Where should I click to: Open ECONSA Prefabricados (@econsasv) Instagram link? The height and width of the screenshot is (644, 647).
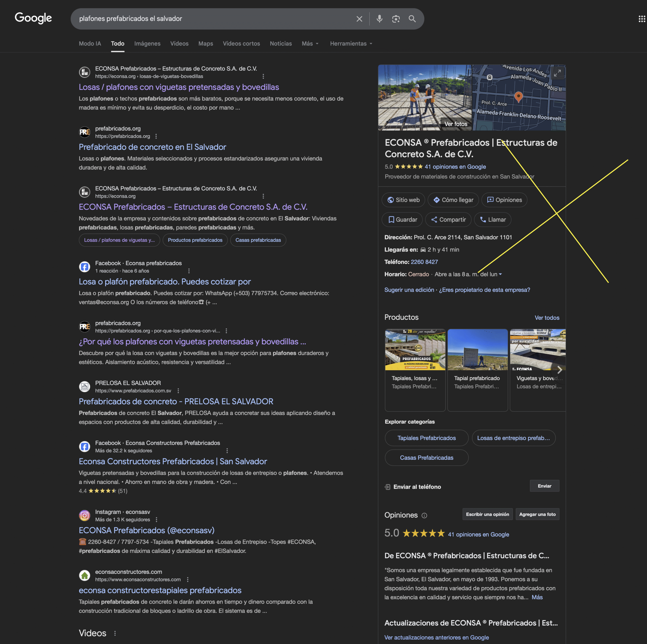point(146,530)
